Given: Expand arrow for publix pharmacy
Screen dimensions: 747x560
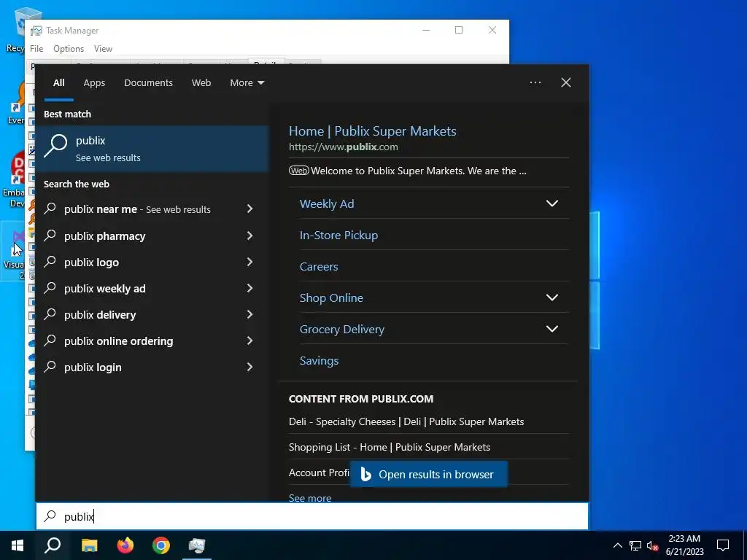Looking at the screenshot, I should tap(249, 236).
